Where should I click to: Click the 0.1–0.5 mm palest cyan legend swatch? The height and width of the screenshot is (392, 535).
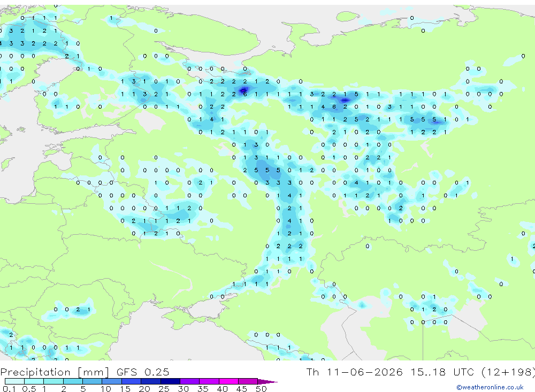(x=14, y=381)
